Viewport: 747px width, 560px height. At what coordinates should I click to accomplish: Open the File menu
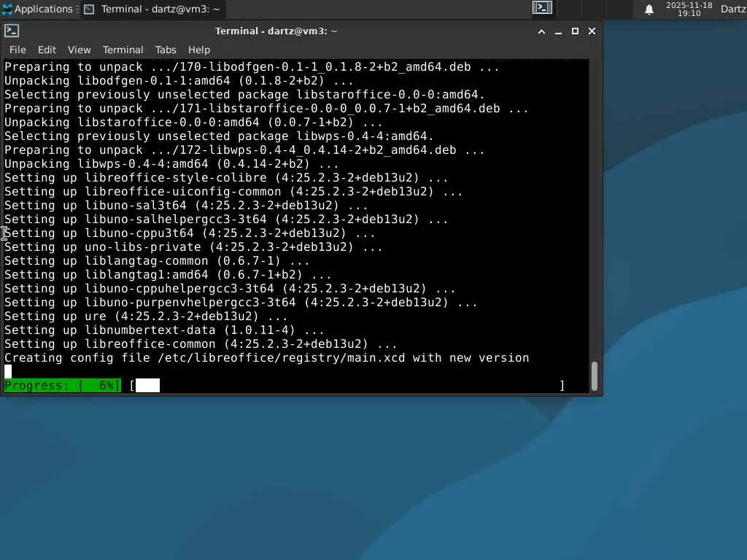click(18, 50)
